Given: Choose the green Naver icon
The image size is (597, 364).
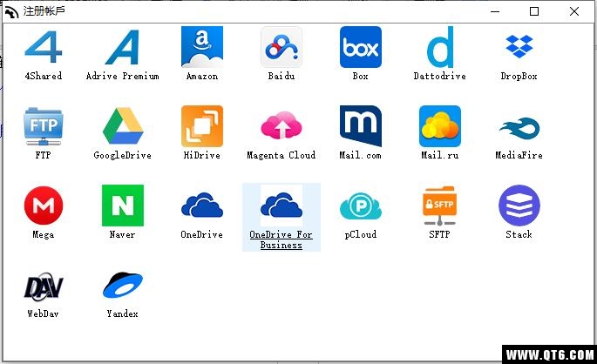Looking at the screenshot, I should [x=123, y=206].
